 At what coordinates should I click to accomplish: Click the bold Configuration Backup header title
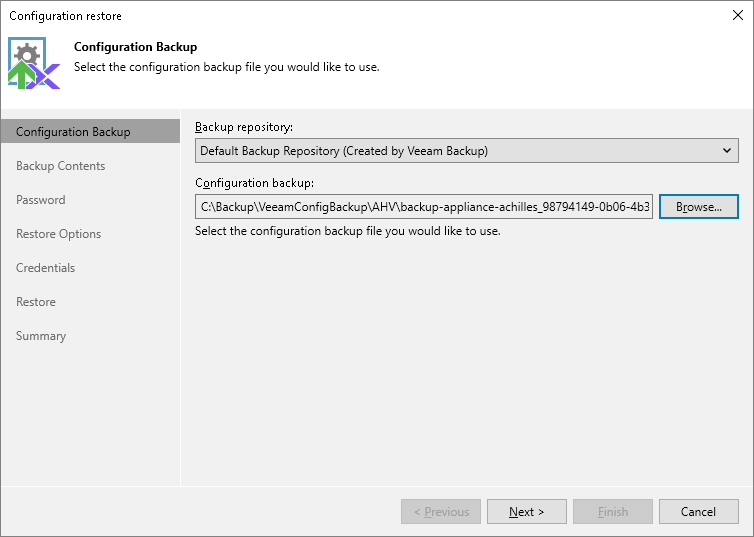click(x=135, y=47)
